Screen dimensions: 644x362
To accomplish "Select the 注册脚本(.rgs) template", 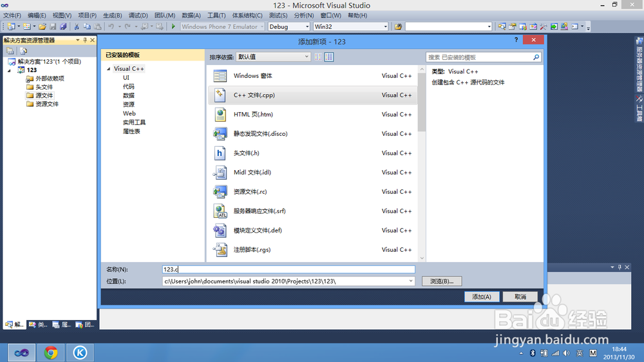I will (312, 249).
